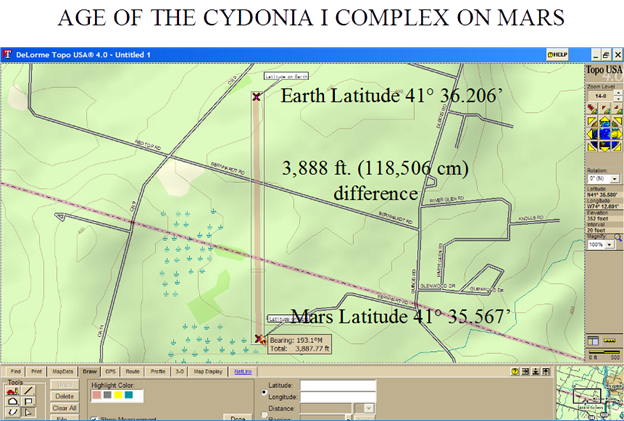
Task: Switch to the Route tab
Action: tap(133, 370)
